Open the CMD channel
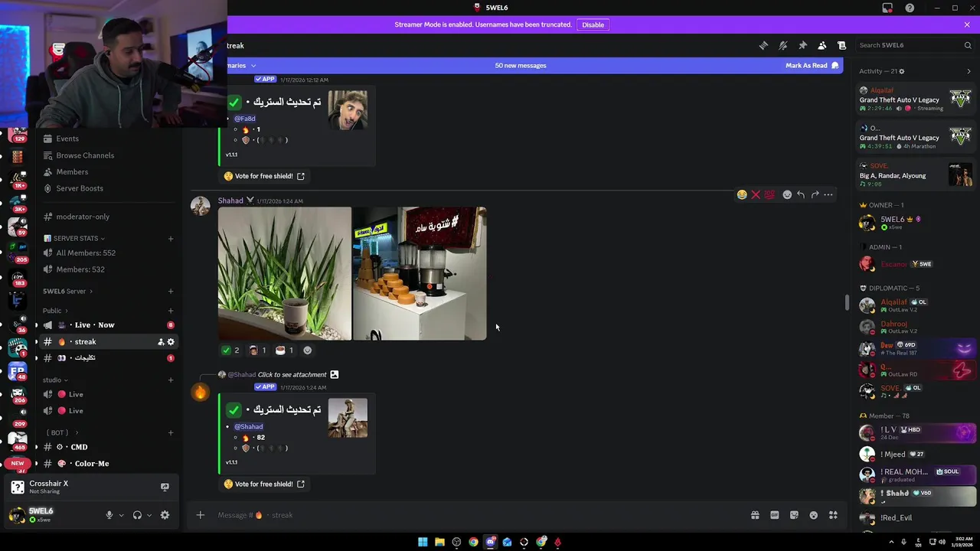 (107, 447)
